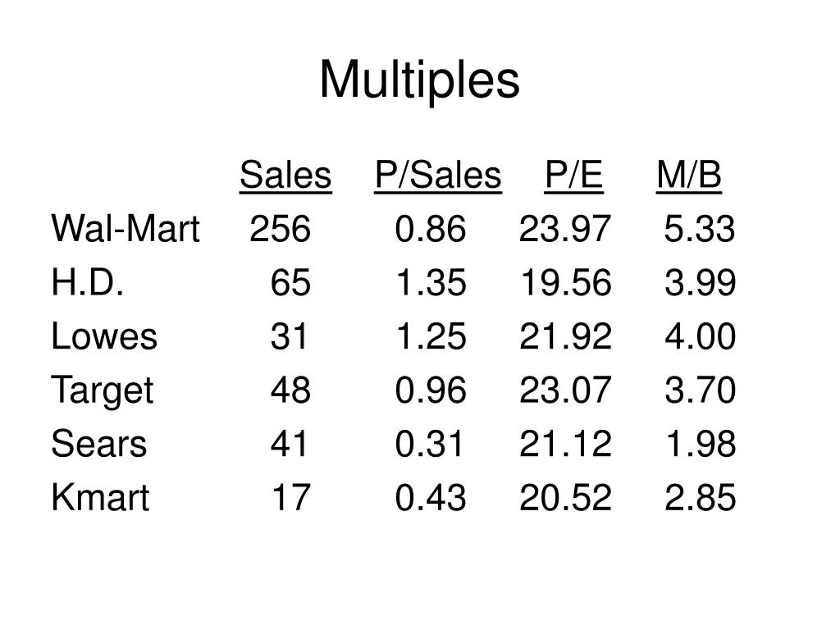Select Lowes M/B value 4.00
The height and width of the screenshot is (630, 840).
tap(701, 336)
